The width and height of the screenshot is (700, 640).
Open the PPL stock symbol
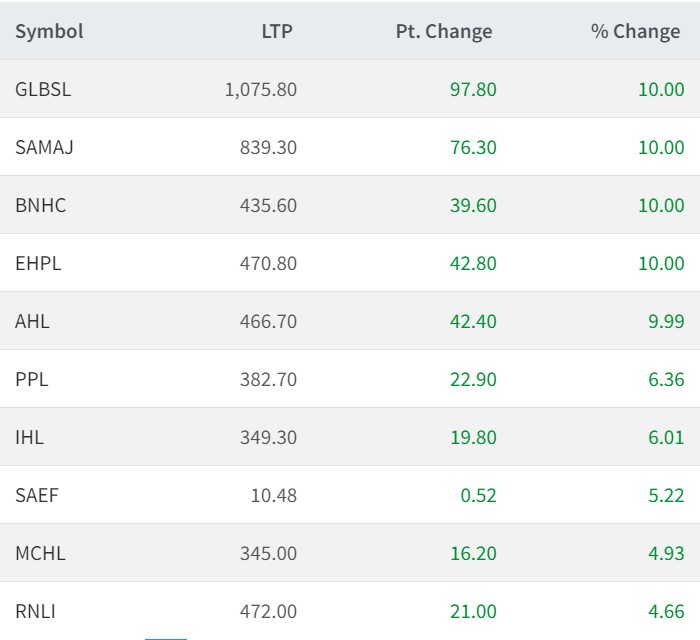31,379
